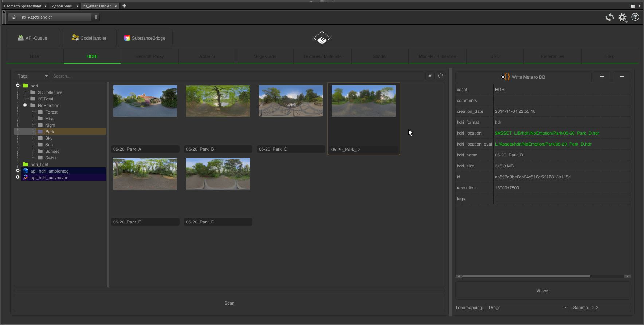
Task: Click Write Meta to DB button
Action: point(523,77)
